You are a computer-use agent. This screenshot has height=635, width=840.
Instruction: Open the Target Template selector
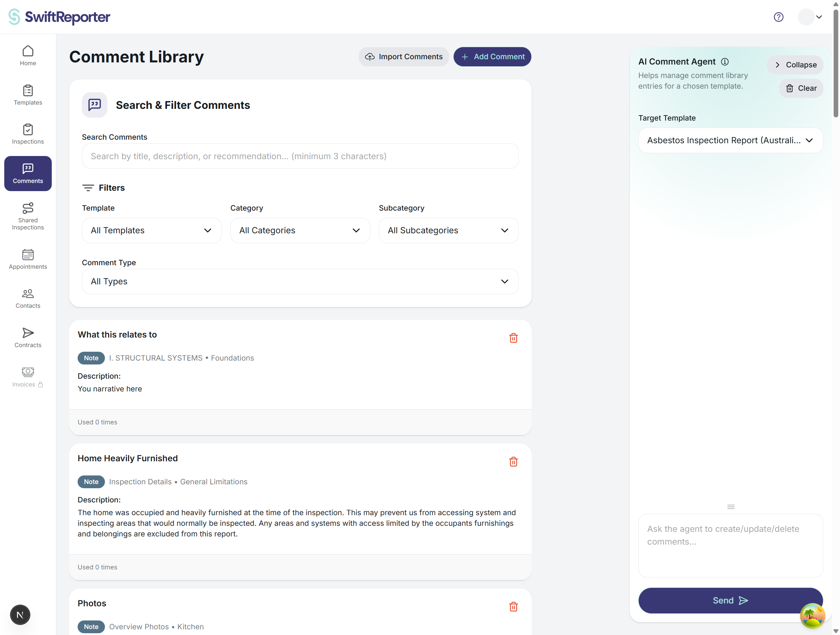click(x=730, y=140)
